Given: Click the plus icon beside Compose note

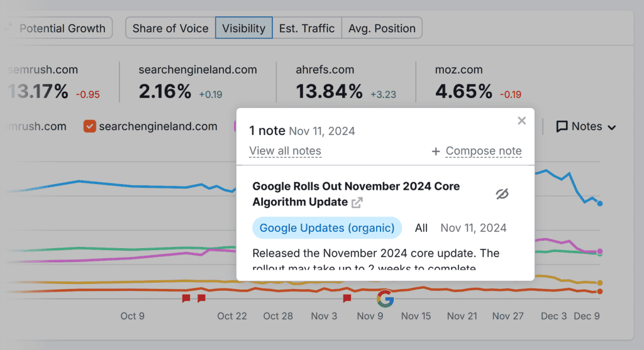Looking at the screenshot, I should (x=436, y=151).
